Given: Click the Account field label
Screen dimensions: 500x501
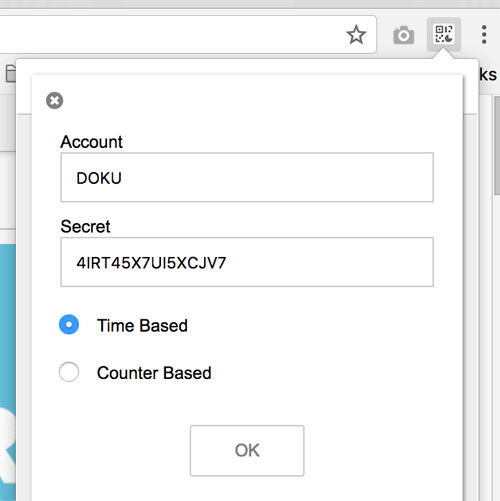Looking at the screenshot, I should 91,142.
